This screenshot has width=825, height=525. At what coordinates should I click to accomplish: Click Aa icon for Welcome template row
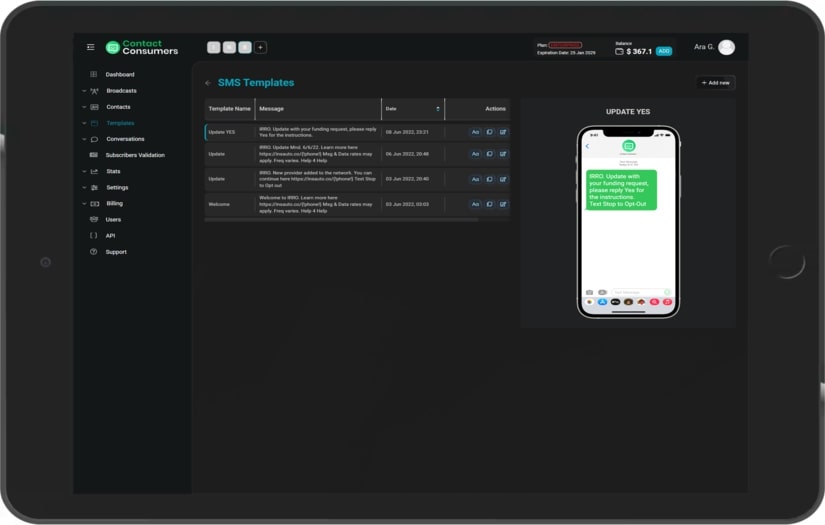[475, 204]
